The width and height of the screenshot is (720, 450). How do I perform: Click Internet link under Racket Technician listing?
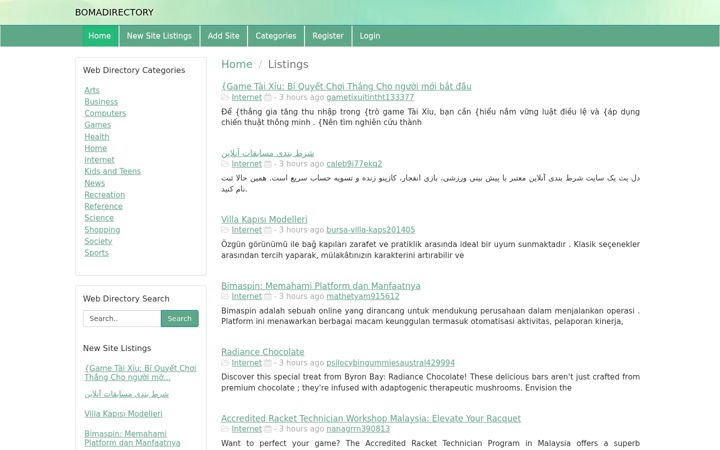tap(247, 428)
